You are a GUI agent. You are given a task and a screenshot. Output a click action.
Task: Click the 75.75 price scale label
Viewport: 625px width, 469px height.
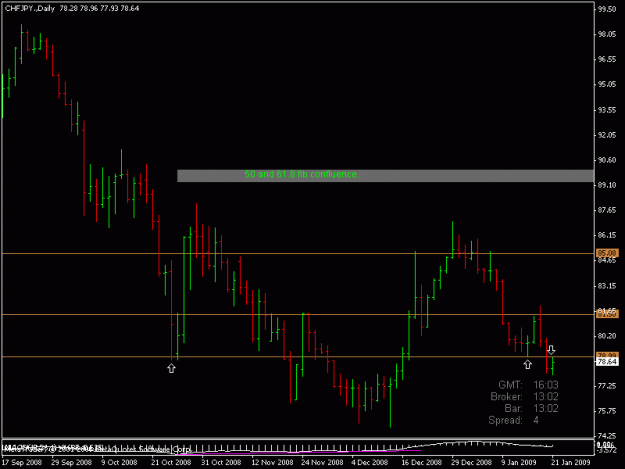coord(607,411)
